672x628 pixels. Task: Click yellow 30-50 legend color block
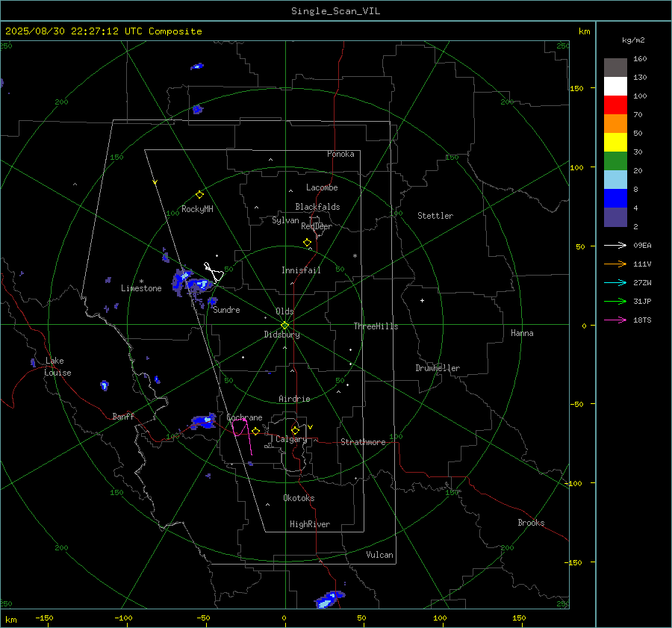615,143
